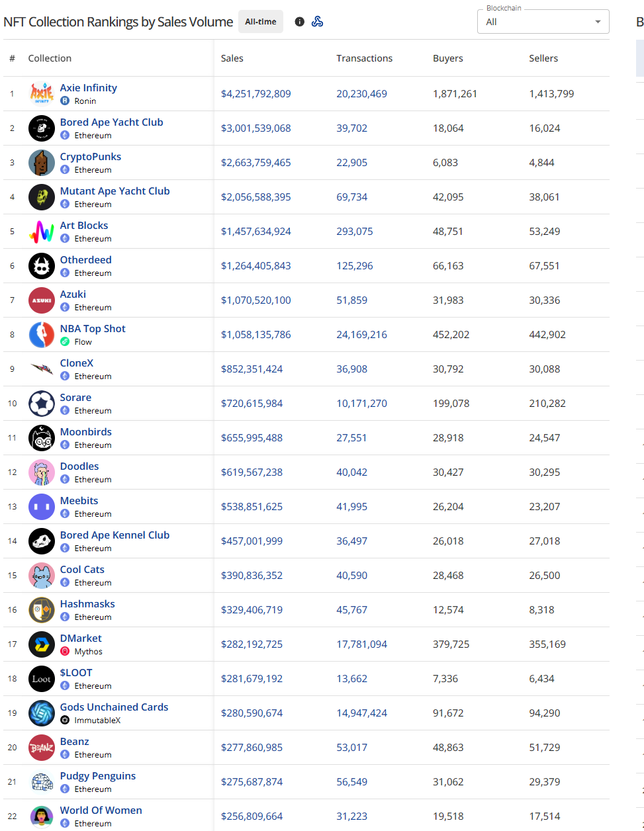Click Gods Unchained Cards sales $280,590,674
The width and height of the screenshot is (644, 831).
click(252, 713)
